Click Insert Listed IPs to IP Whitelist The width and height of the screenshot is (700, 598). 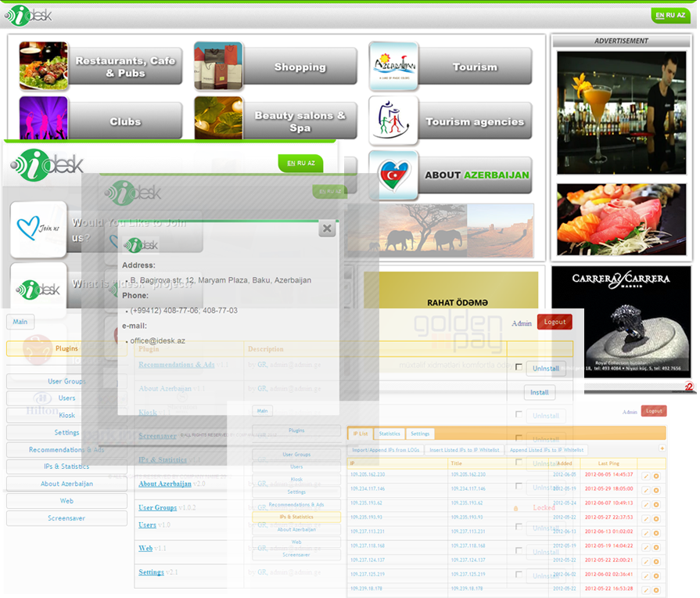[x=465, y=450]
